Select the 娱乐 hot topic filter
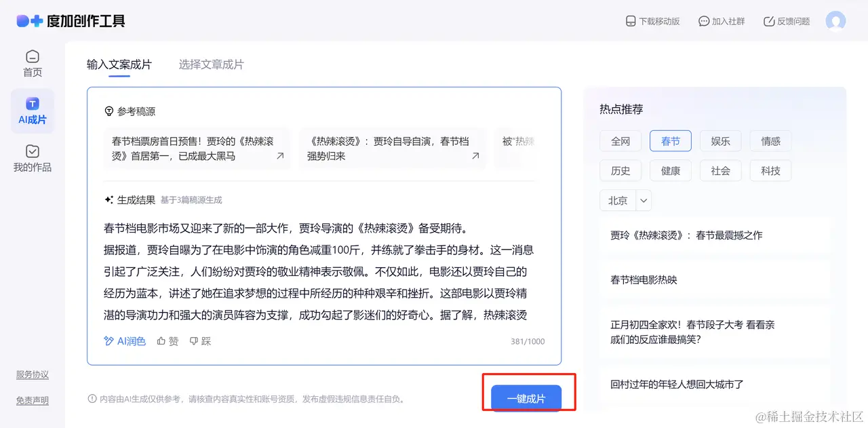This screenshot has width=868, height=428. tap(721, 141)
